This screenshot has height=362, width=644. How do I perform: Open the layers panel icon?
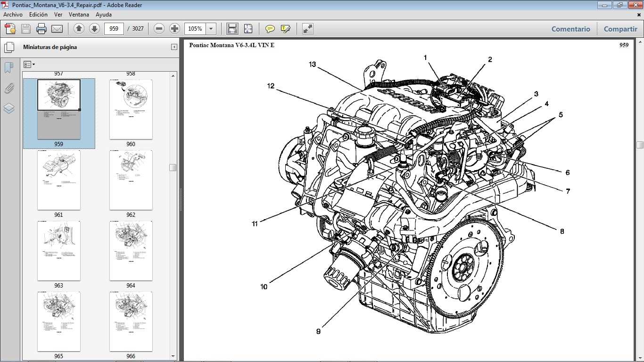[x=9, y=108]
